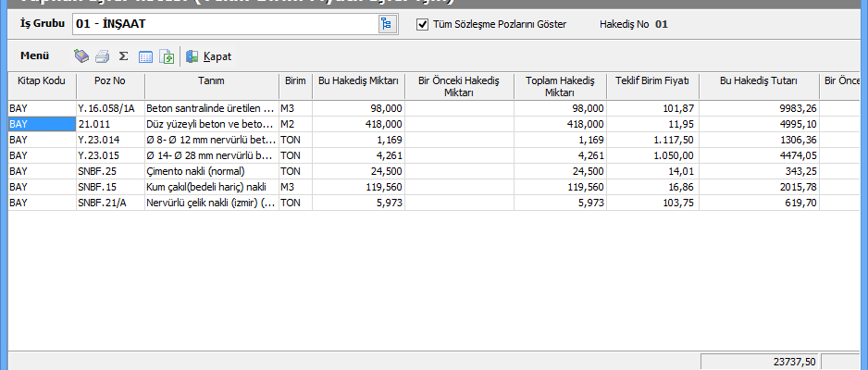Screen dimensions: 868x370
Task: Click the door icon beside Kapat
Action: coord(192,56)
